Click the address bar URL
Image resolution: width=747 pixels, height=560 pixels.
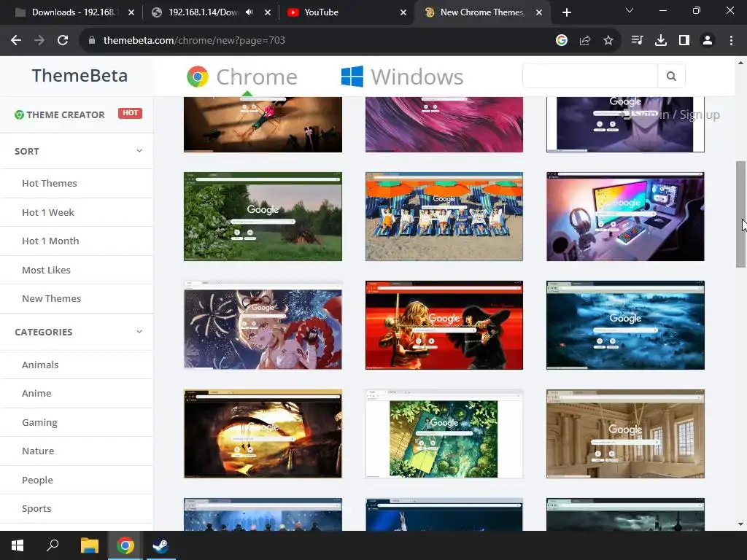(194, 41)
